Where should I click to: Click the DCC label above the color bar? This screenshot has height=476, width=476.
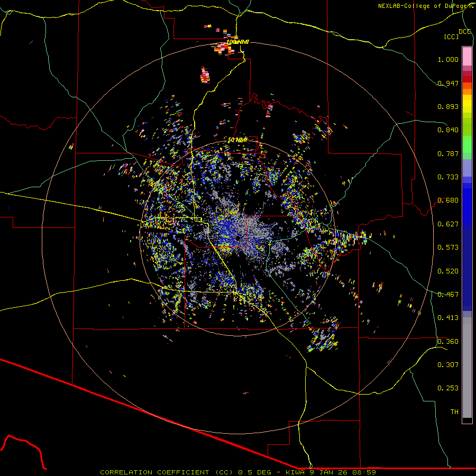coord(465,32)
